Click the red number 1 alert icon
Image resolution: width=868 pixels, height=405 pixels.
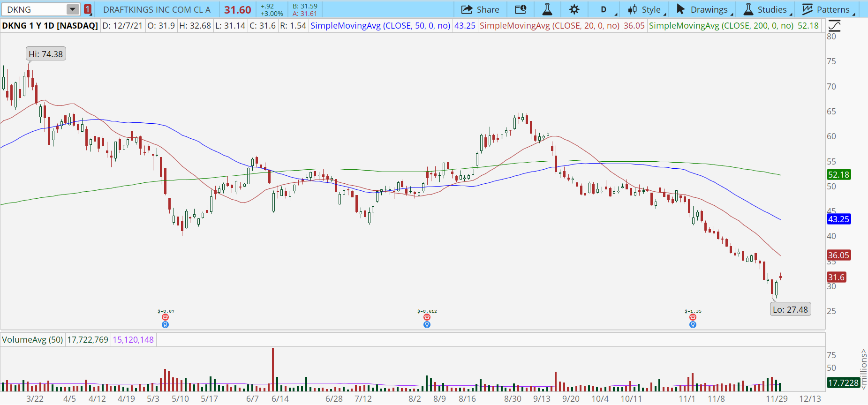point(88,9)
